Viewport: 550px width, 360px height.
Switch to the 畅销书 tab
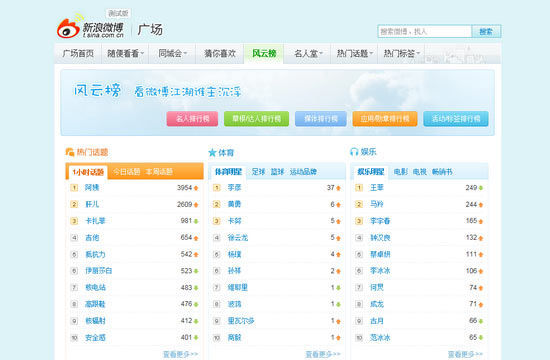[442, 172]
